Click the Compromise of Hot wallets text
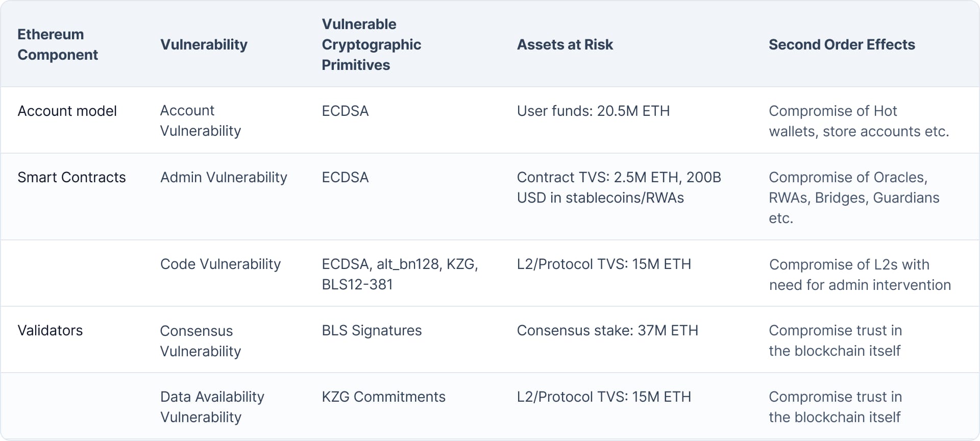This screenshot has height=441, width=980. click(859, 121)
